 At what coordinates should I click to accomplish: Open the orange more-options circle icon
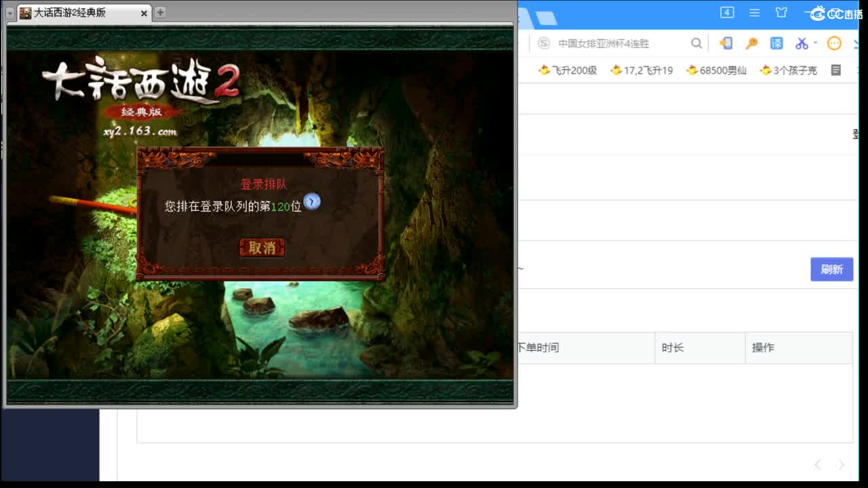coord(834,43)
